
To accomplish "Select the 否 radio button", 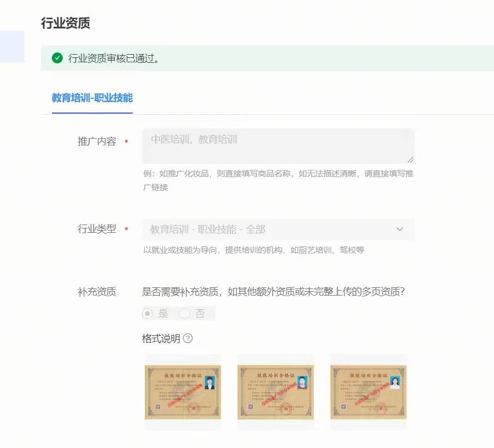I will [184, 314].
